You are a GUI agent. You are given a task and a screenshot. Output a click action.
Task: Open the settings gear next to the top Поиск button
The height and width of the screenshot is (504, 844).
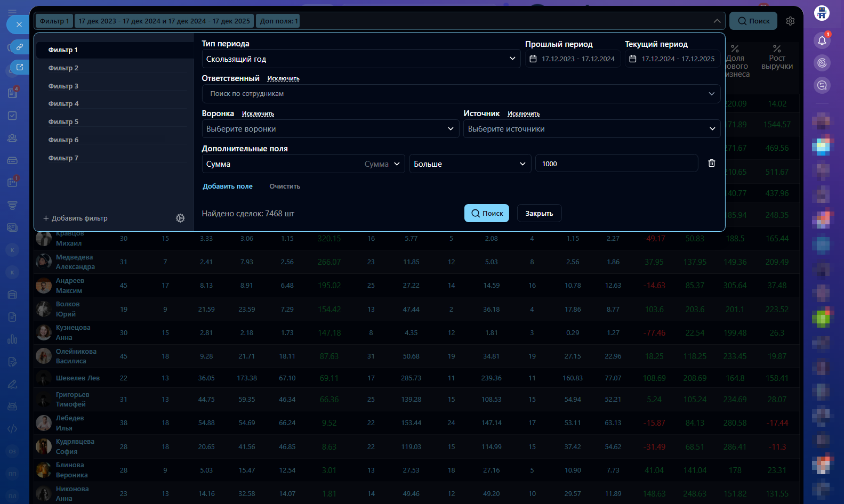click(x=790, y=21)
